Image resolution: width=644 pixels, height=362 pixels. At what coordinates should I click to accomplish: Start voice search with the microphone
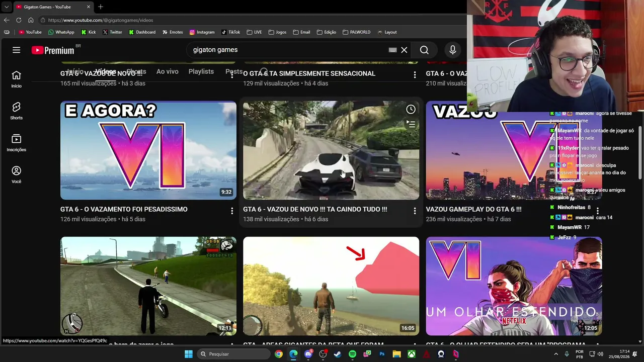point(453,50)
